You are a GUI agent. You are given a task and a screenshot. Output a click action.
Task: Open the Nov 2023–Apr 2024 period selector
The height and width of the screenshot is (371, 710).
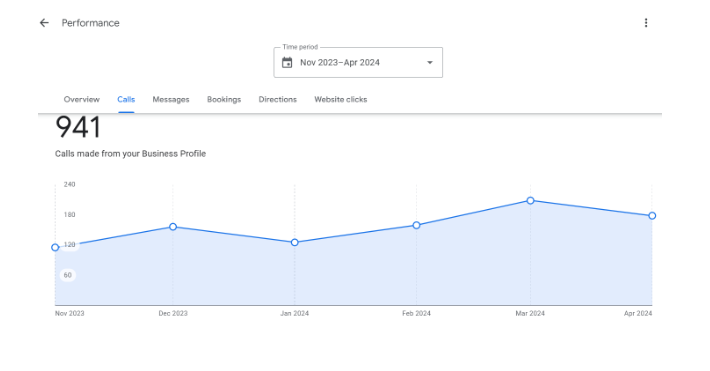tap(358, 63)
